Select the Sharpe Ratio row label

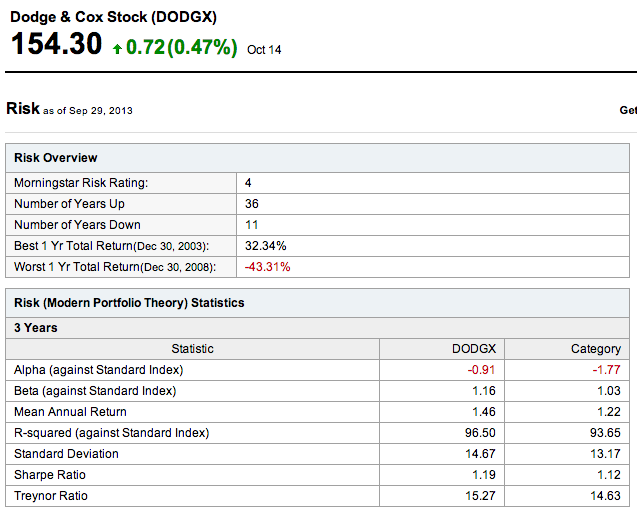coord(50,475)
